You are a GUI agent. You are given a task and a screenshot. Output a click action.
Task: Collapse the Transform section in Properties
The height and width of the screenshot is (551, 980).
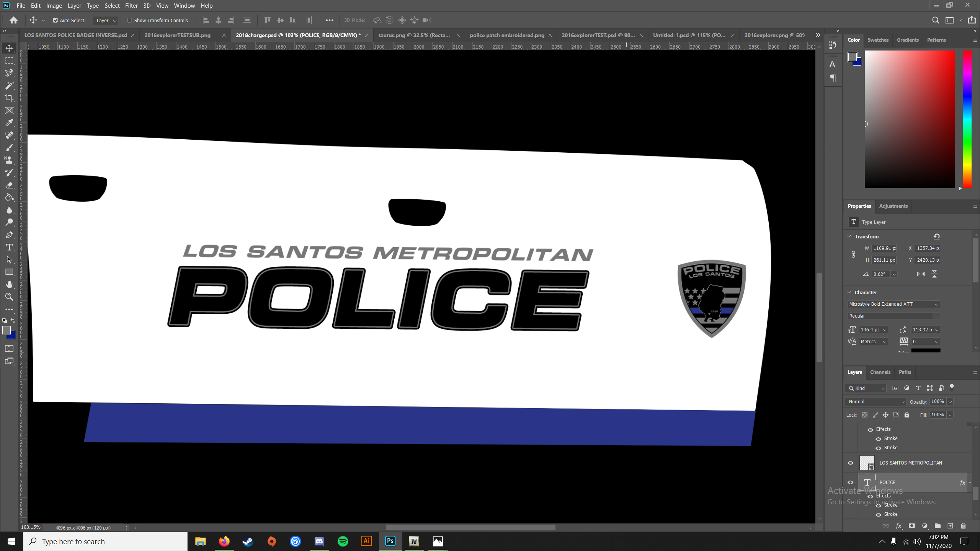(x=849, y=236)
